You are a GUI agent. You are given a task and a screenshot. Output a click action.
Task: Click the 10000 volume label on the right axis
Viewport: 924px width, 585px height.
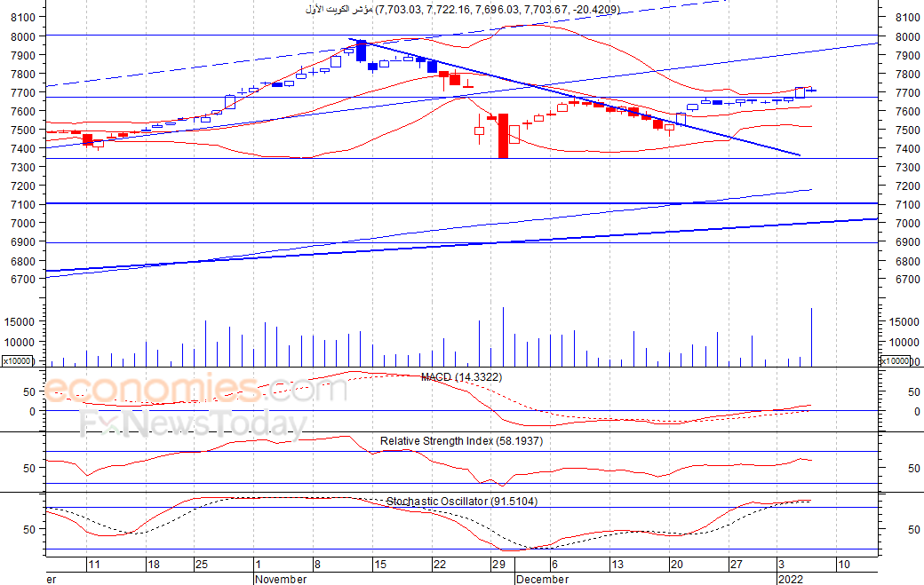click(904, 342)
